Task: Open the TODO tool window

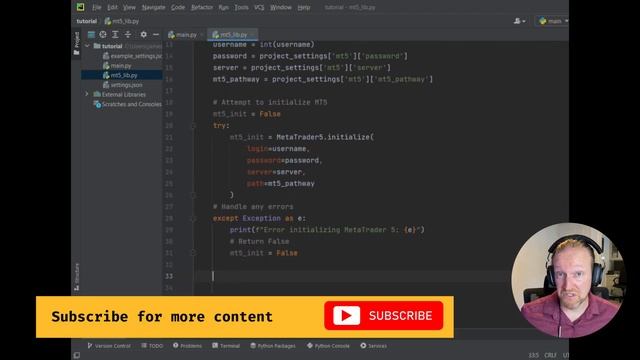Action: (x=152, y=346)
